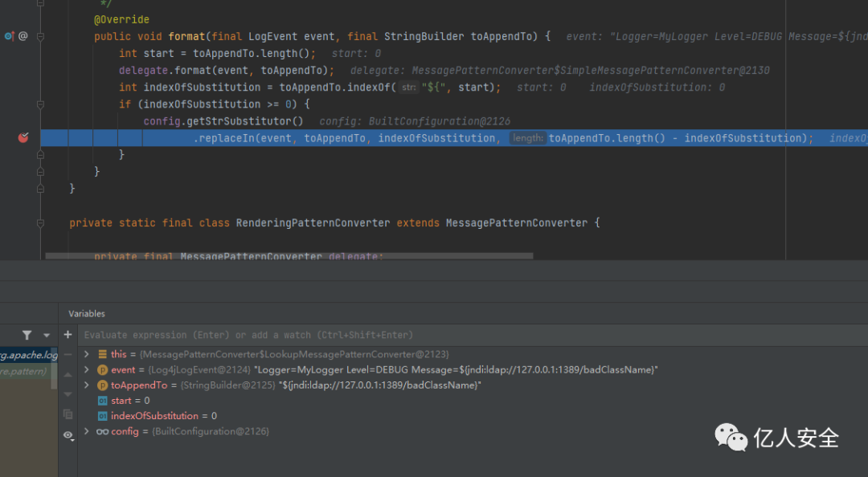Click the primitive icon beside start
Image resolution: width=868 pixels, height=477 pixels.
coord(102,401)
